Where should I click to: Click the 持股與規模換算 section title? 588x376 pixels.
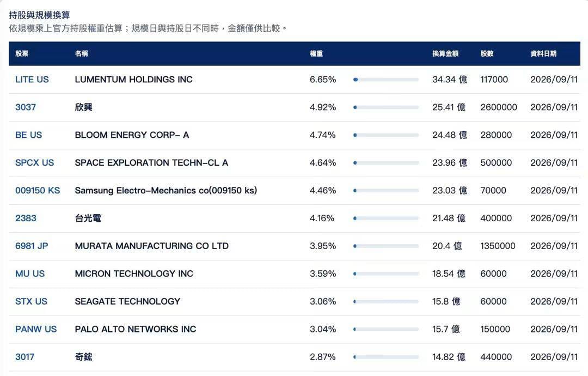39,15
